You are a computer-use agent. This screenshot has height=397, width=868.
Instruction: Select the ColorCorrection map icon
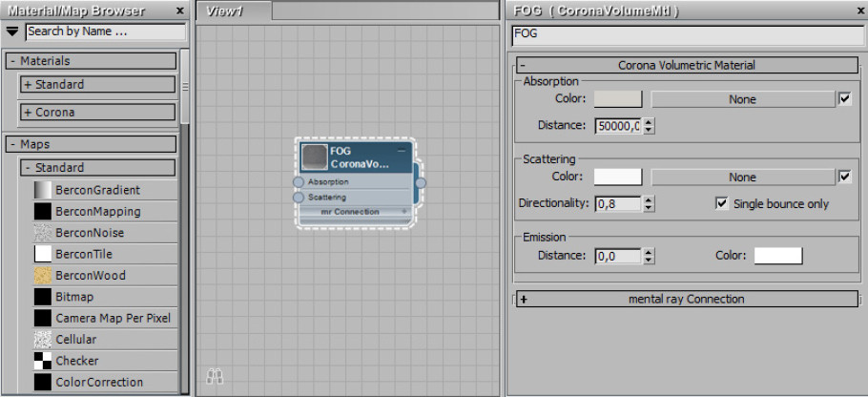point(43,382)
